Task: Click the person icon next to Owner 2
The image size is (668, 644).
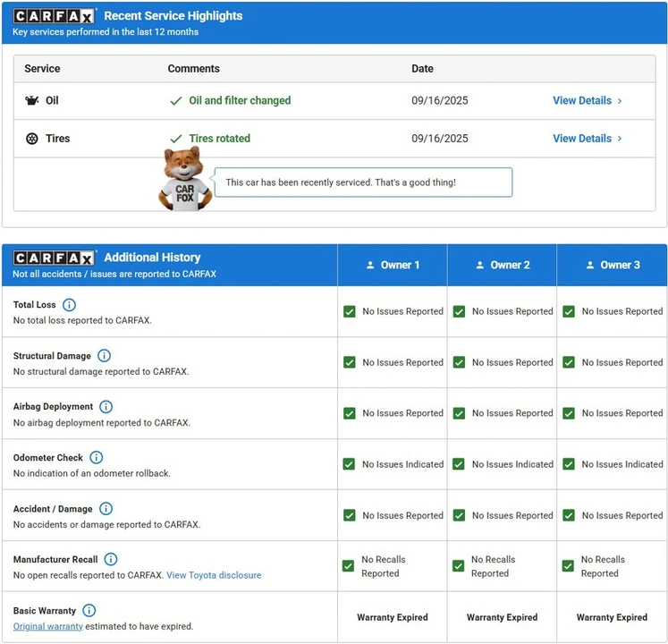Action: (x=479, y=265)
